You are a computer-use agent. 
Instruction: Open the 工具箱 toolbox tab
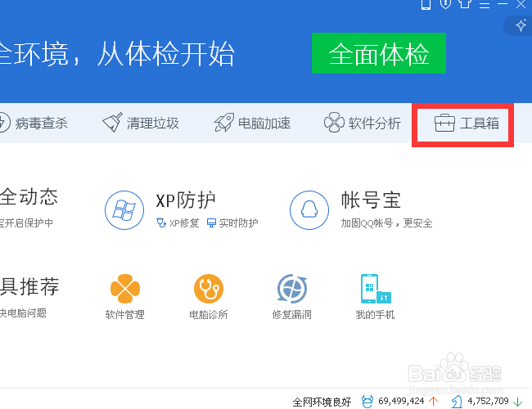point(467,123)
